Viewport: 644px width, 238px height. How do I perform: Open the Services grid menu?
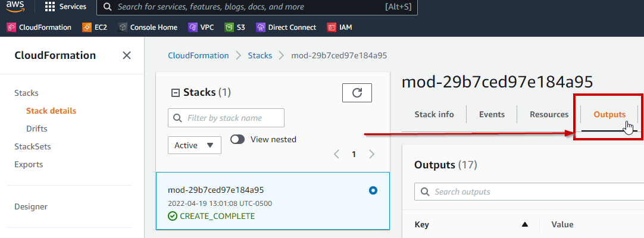[x=65, y=7]
